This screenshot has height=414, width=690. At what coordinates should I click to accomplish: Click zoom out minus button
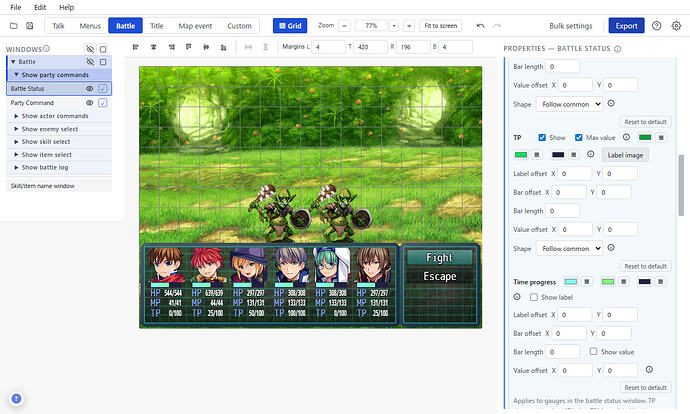tap(345, 26)
